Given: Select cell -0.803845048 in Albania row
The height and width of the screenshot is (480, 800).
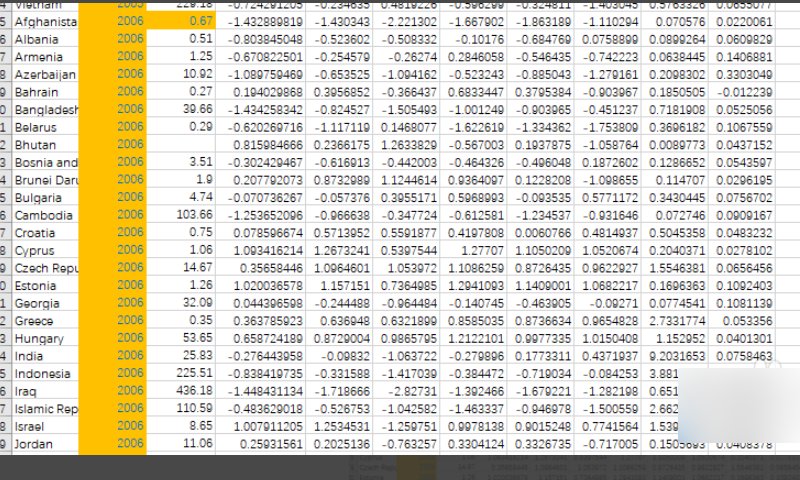Looking at the screenshot, I should pos(260,39).
